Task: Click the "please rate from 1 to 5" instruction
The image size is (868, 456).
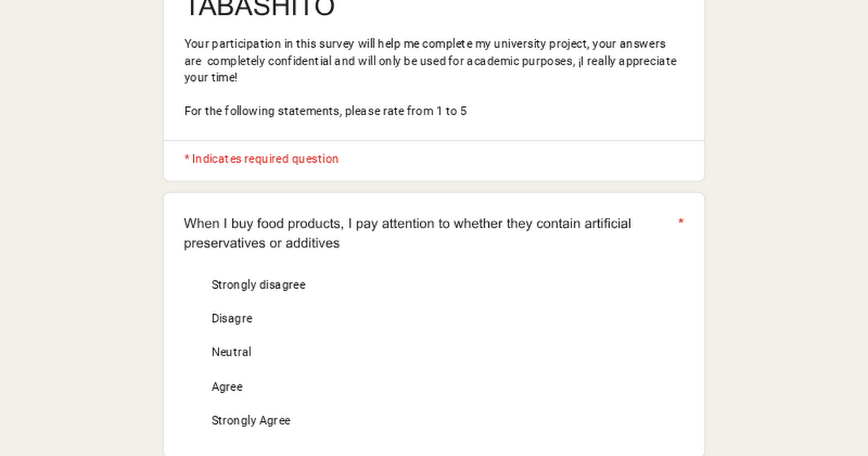Action: coord(405,111)
